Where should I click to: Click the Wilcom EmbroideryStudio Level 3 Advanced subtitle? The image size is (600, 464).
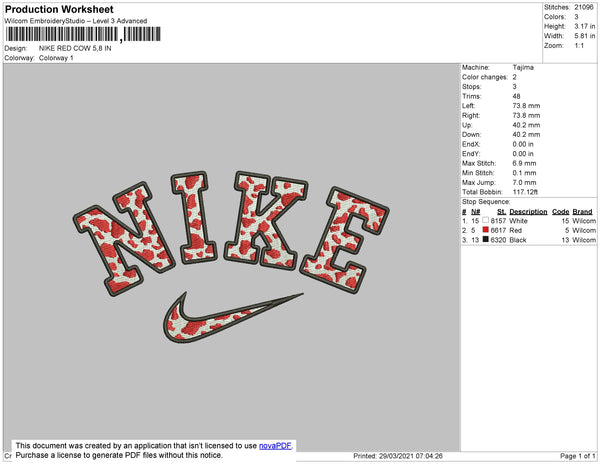pyautogui.click(x=76, y=21)
